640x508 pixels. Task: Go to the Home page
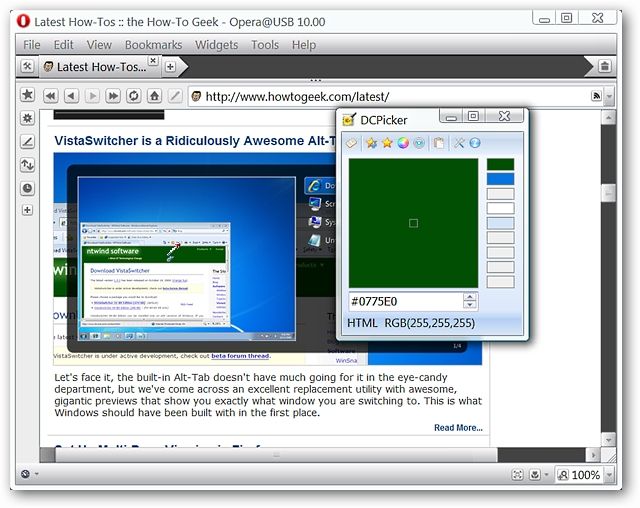154,96
